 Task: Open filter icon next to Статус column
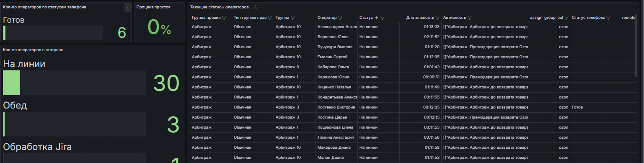[x=383, y=18]
